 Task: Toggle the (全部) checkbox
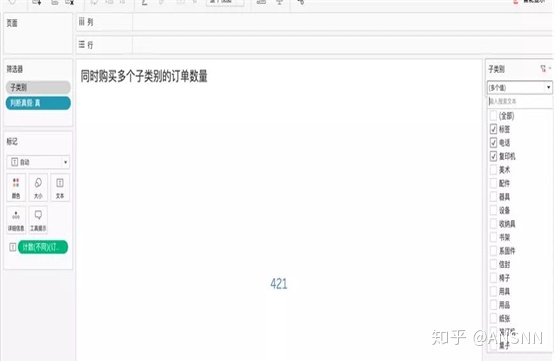point(493,116)
